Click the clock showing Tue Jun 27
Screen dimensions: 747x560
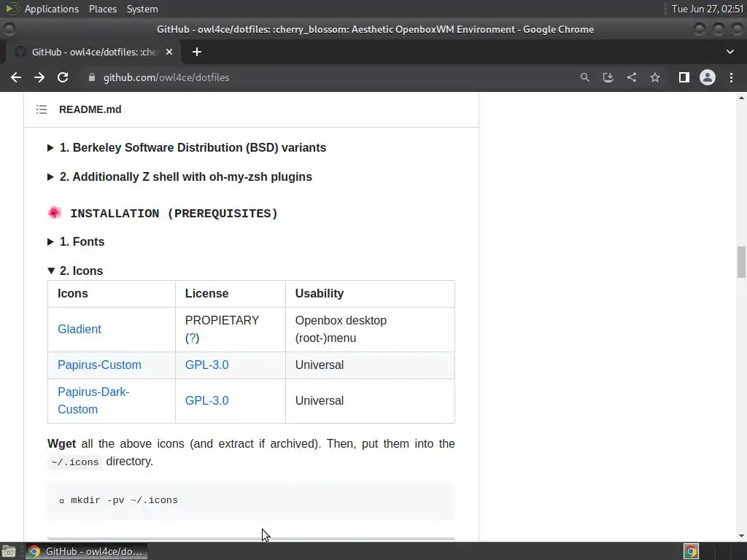tap(708, 9)
